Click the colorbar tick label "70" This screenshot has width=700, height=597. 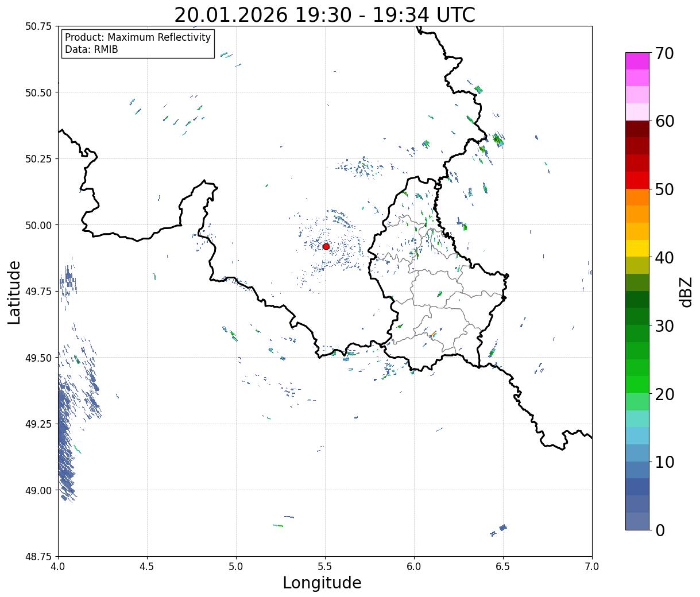(x=664, y=53)
